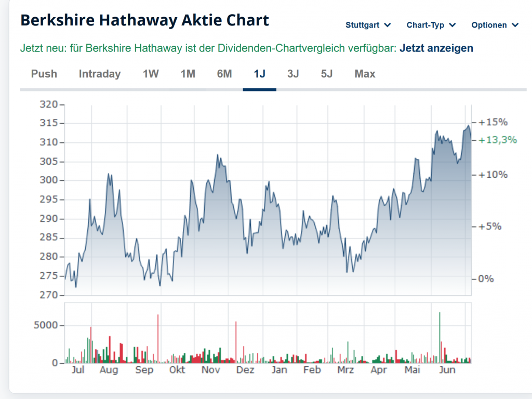Click the Berkshire Hathaway Aktie Chart heading

[145, 20]
